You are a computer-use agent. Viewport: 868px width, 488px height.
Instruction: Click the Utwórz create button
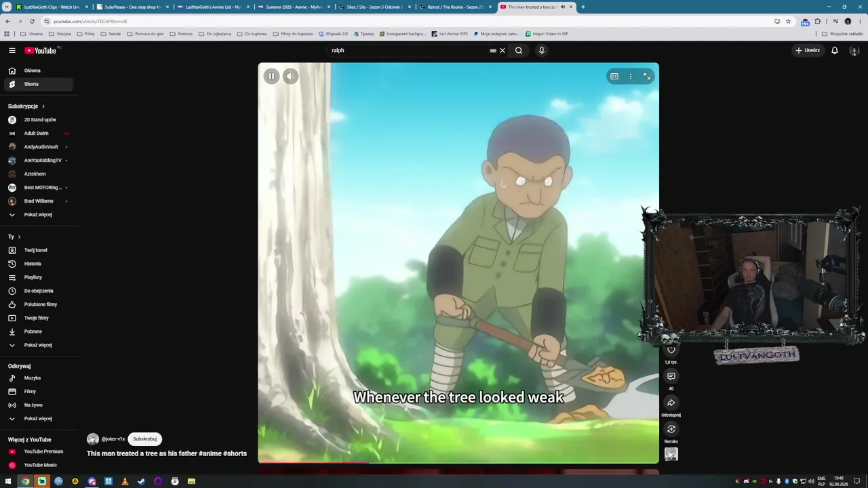808,50
